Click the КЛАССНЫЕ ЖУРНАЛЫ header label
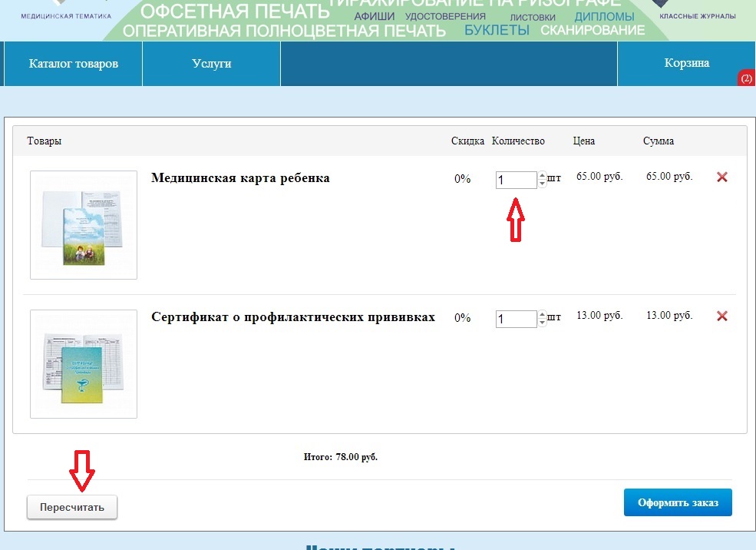Image resolution: width=756 pixels, height=550 pixels. click(698, 16)
